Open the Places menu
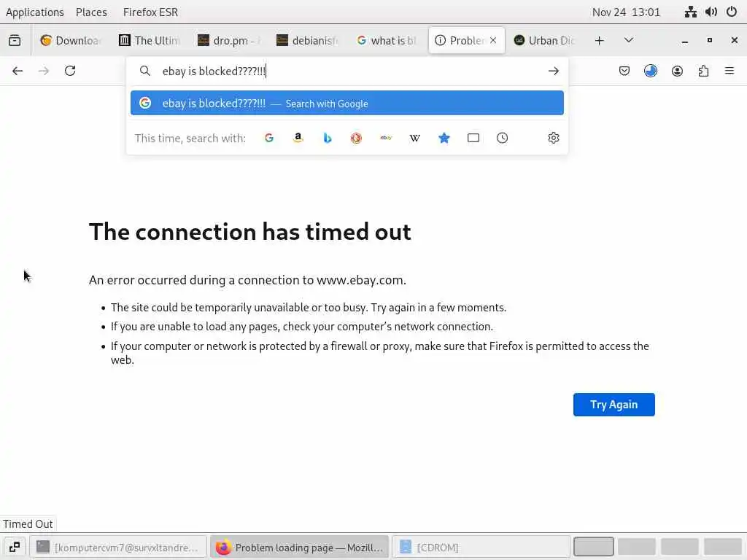 pyautogui.click(x=91, y=12)
